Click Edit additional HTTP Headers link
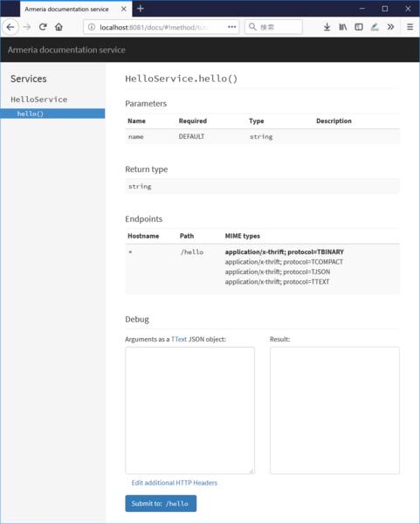Image resolution: width=420 pixels, height=524 pixels. pyautogui.click(x=174, y=483)
